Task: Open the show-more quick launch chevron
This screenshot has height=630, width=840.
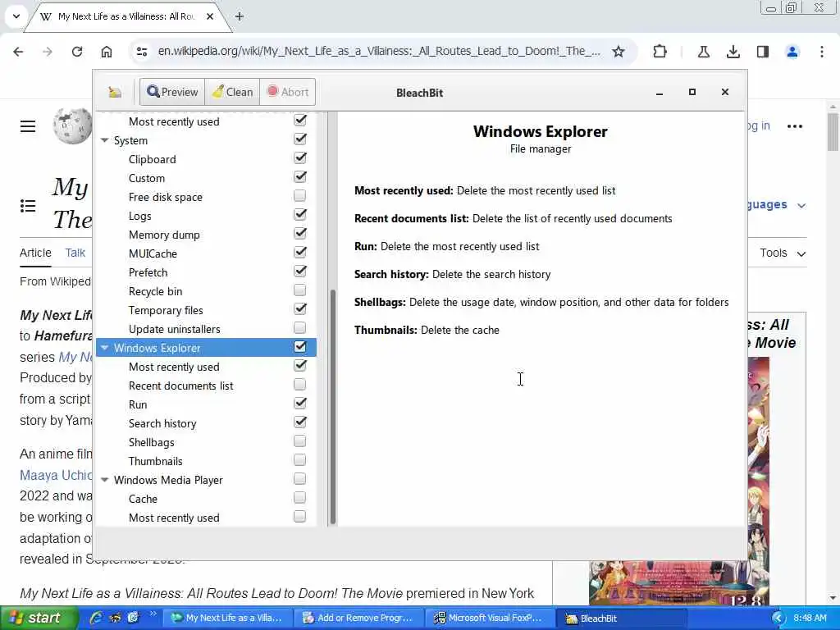Action: coord(153,614)
